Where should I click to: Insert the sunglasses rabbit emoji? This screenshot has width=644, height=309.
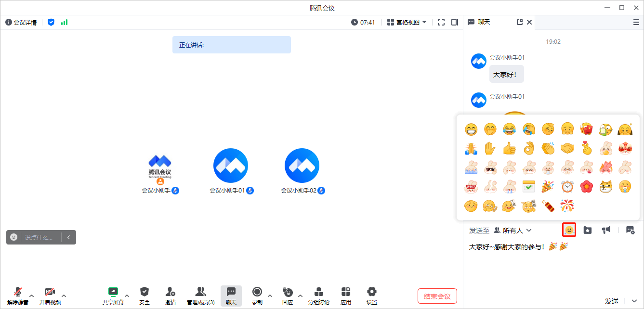click(x=490, y=167)
